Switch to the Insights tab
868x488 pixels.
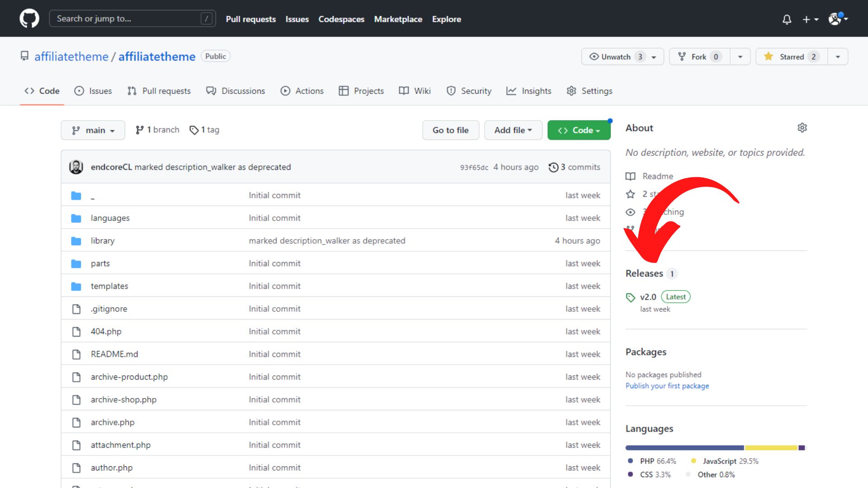(x=529, y=91)
